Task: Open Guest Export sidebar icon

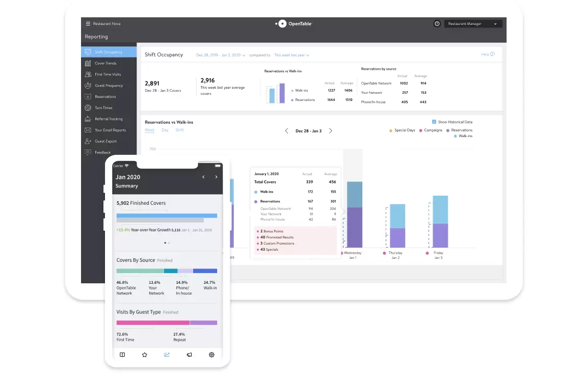Action: point(88,141)
